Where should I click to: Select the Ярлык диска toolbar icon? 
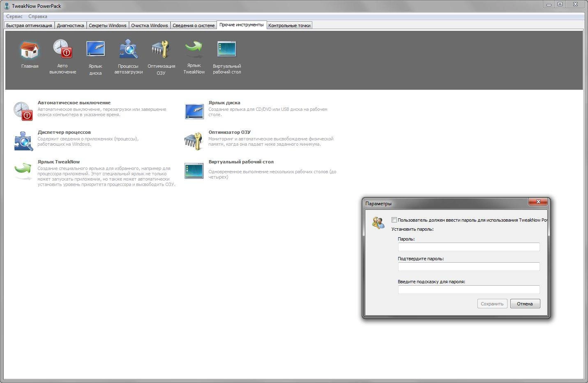(95, 49)
